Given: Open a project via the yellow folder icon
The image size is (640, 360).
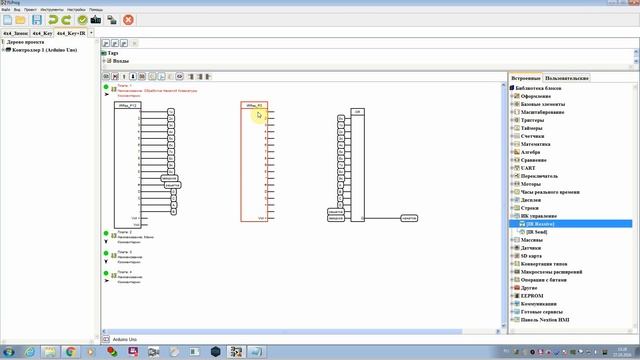Looking at the screenshot, I should pos(20,20).
